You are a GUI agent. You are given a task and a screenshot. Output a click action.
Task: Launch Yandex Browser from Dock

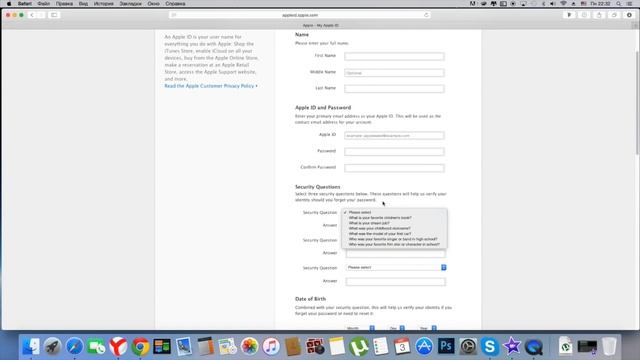point(118,347)
